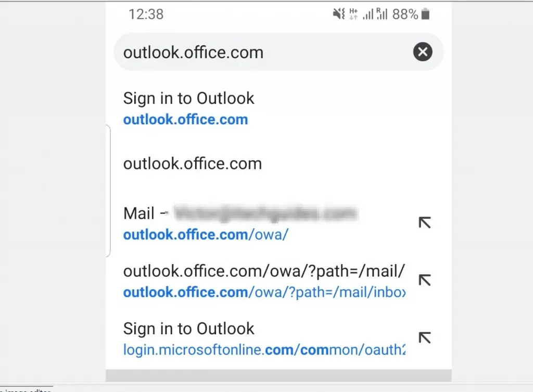
Task: Tap the arrow icon beside the login.microsoftonline.com suggestion
Action: coord(425,337)
